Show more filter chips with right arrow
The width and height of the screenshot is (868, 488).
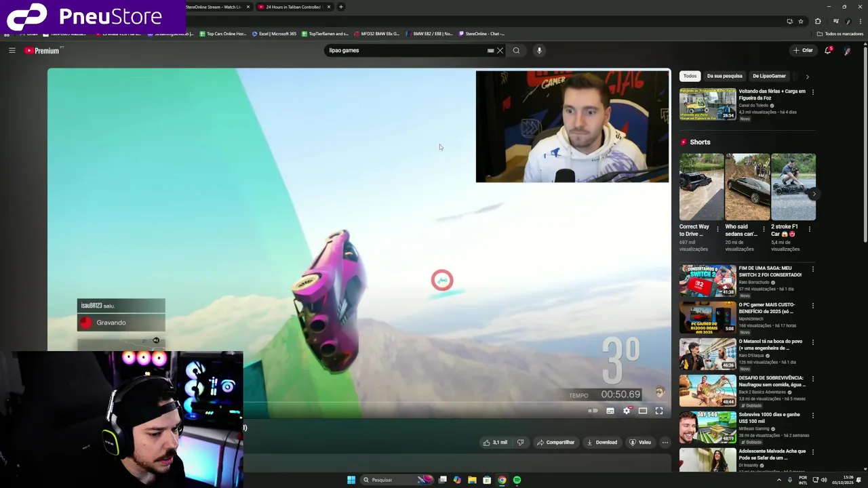click(x=807, y=77)
